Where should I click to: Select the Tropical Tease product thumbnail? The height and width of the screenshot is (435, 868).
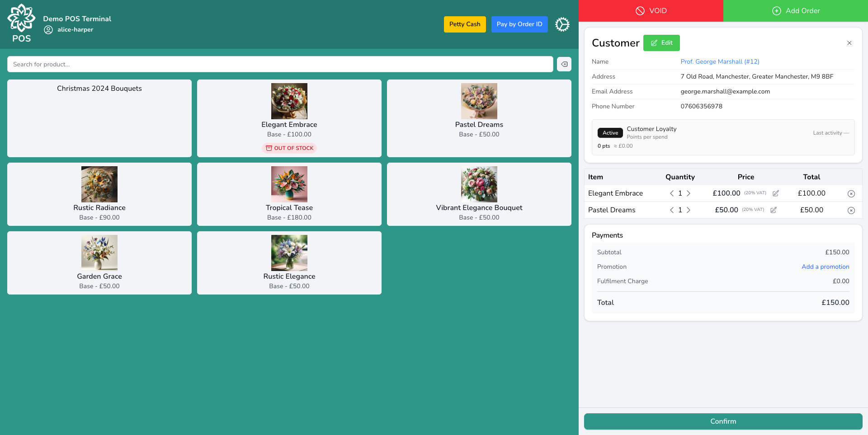pos(289,184)
